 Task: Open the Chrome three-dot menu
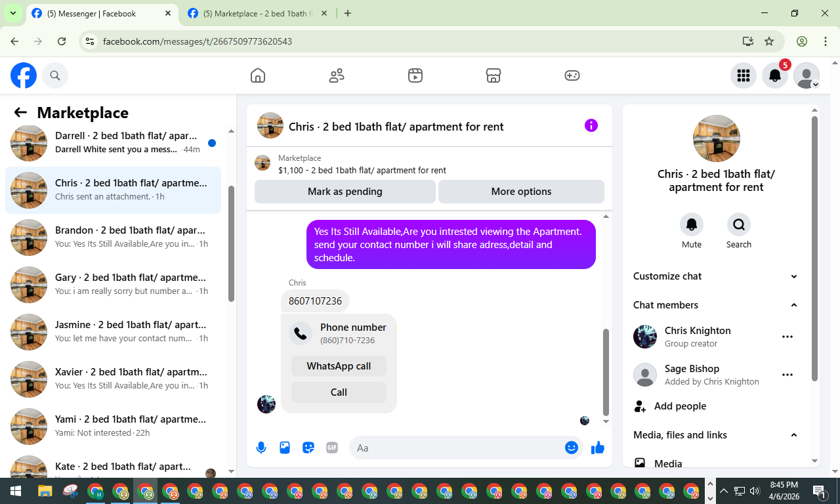coord(826,41)
